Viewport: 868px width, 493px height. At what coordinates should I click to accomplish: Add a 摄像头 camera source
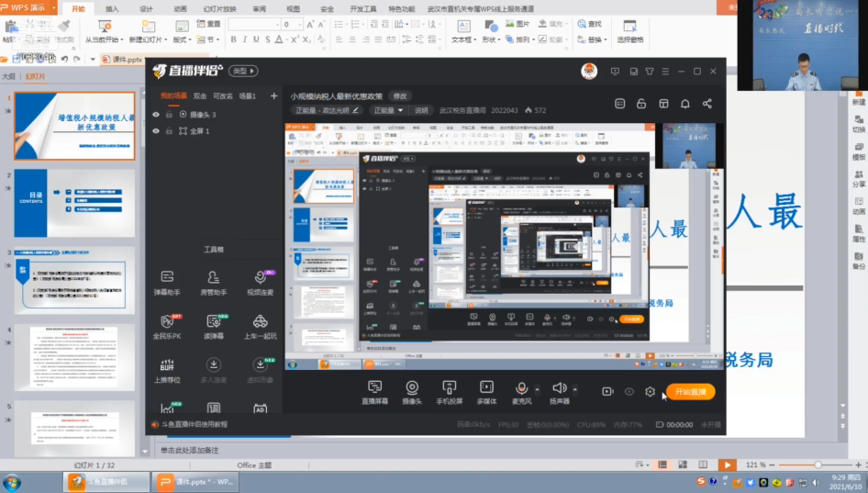click(x=412, y=392)
